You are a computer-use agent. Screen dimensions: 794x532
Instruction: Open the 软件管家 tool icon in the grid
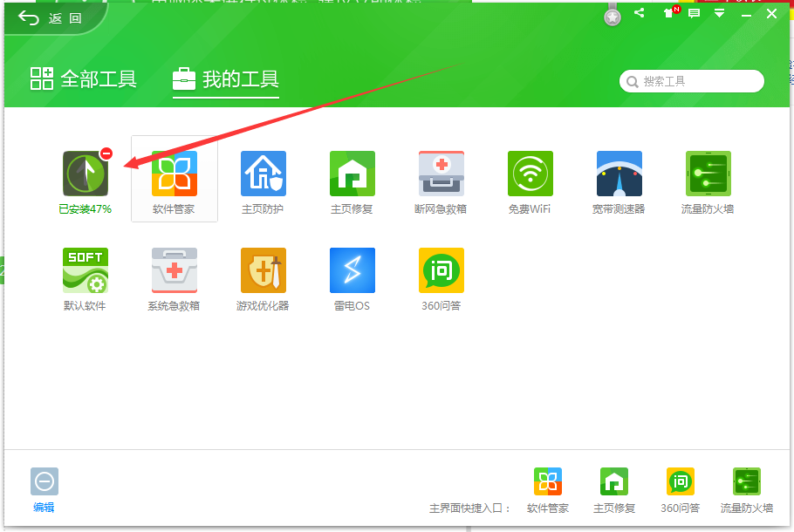(174, 174)
